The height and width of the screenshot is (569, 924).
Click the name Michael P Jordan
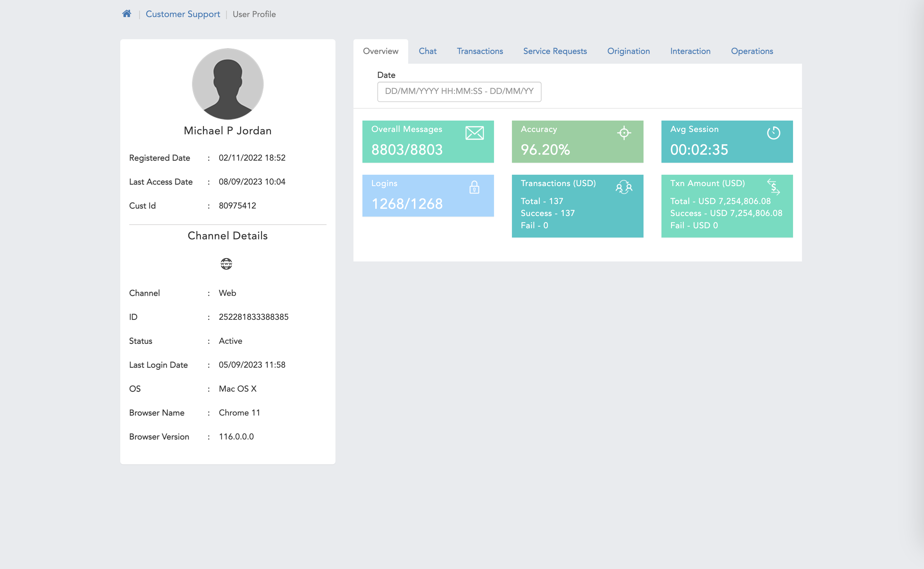coord(228,131)
